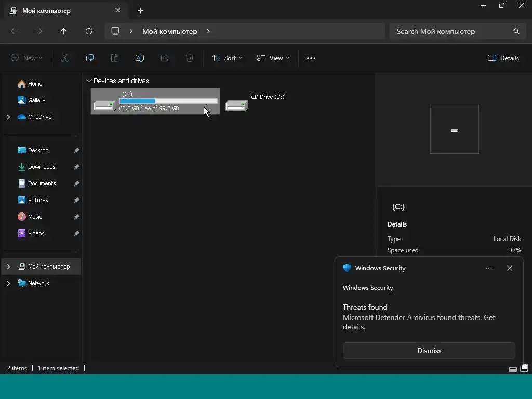Click the drive preview thumbnail in Details pane
Viewport: 532px width, 399px height.
coord(454,129)
